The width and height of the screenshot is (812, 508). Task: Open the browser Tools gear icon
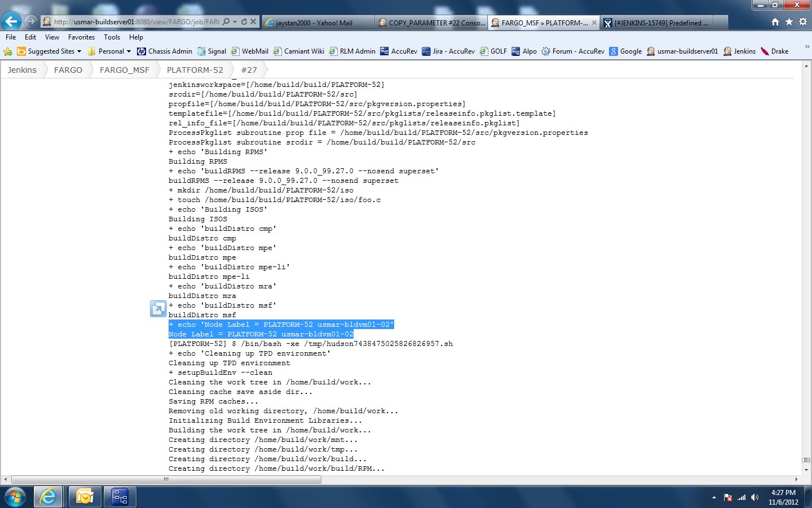point(802,21)
